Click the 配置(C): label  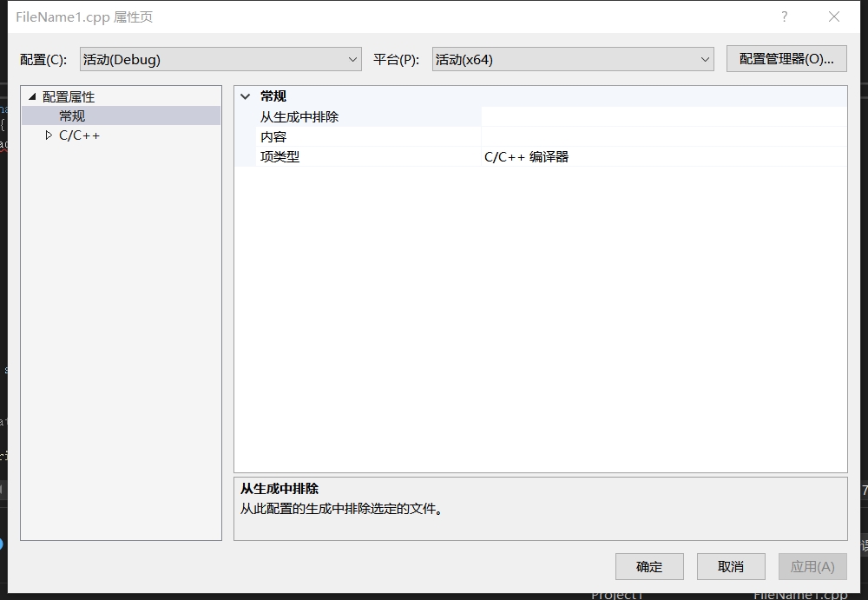coord(43,59)
